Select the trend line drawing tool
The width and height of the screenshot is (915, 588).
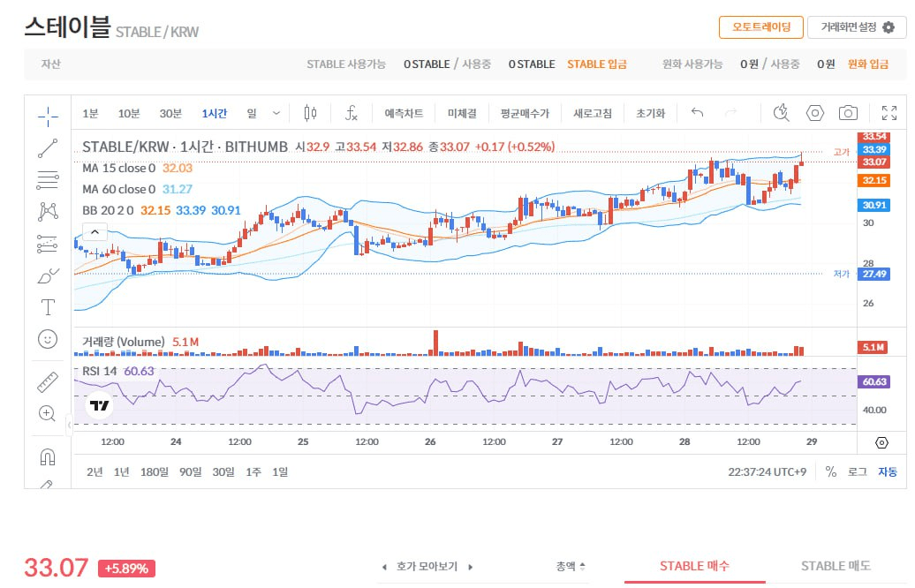[x=47, y=148]
